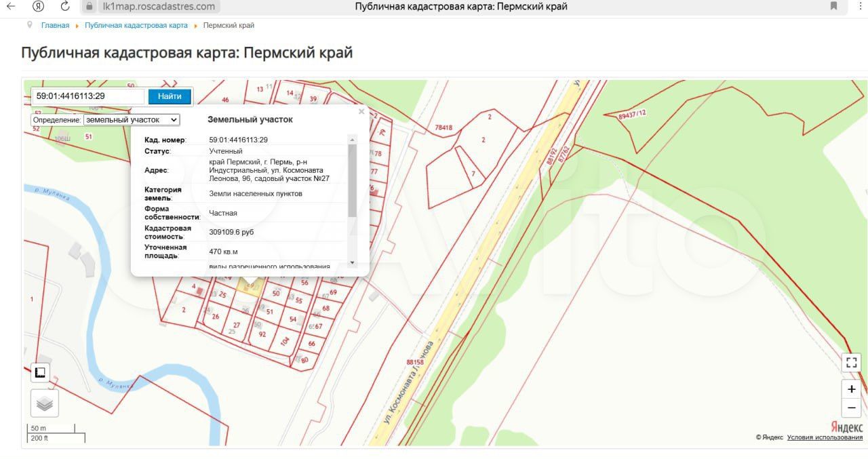Open the Yandex home button in the browser
868x459 pixels.
39,6
